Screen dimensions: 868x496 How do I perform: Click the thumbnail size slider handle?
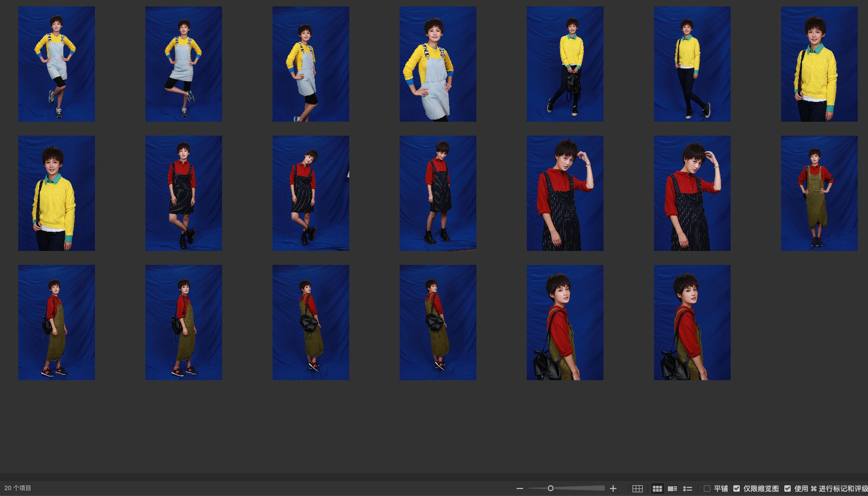[x=550, y=488]
